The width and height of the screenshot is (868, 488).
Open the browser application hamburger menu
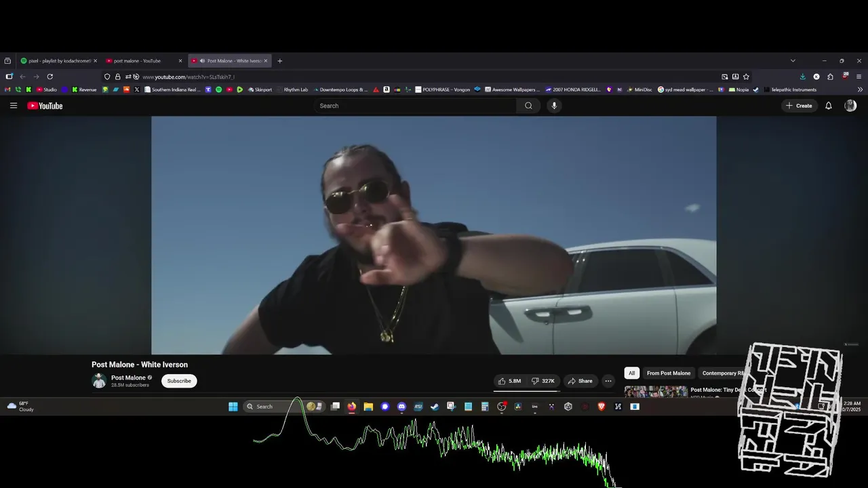click(x=859, y=77)
